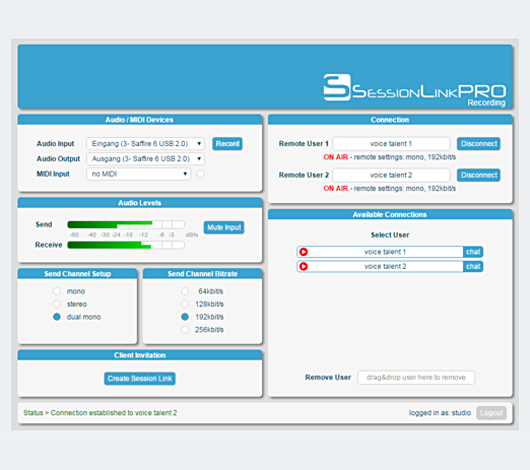Open chat with voice talent 2
Viewport: 530px width, 470px height.
[473, 266]
